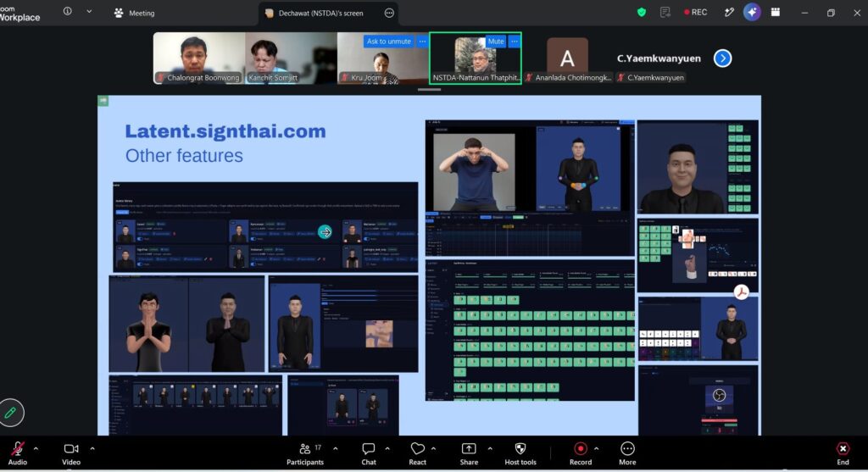Open Dechawat (NSTDA)'s screen options menu
This screenshot has width=868, height=472.
389,13
